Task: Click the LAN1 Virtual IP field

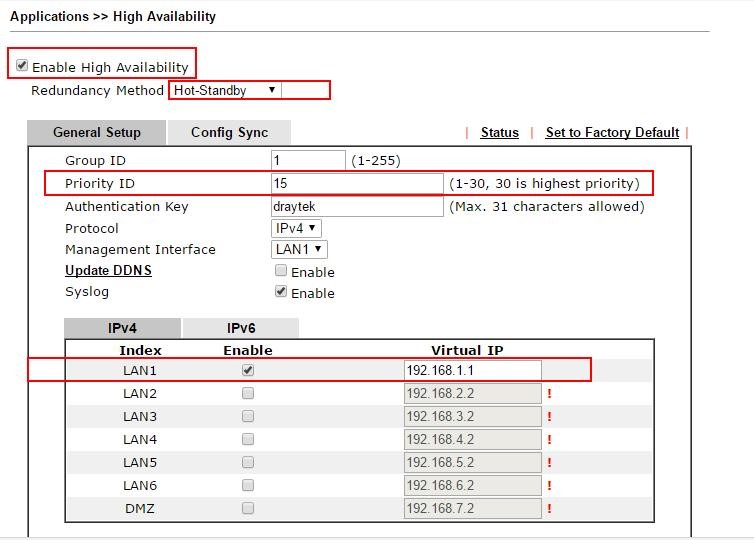Action: click(x=472, y=370)
